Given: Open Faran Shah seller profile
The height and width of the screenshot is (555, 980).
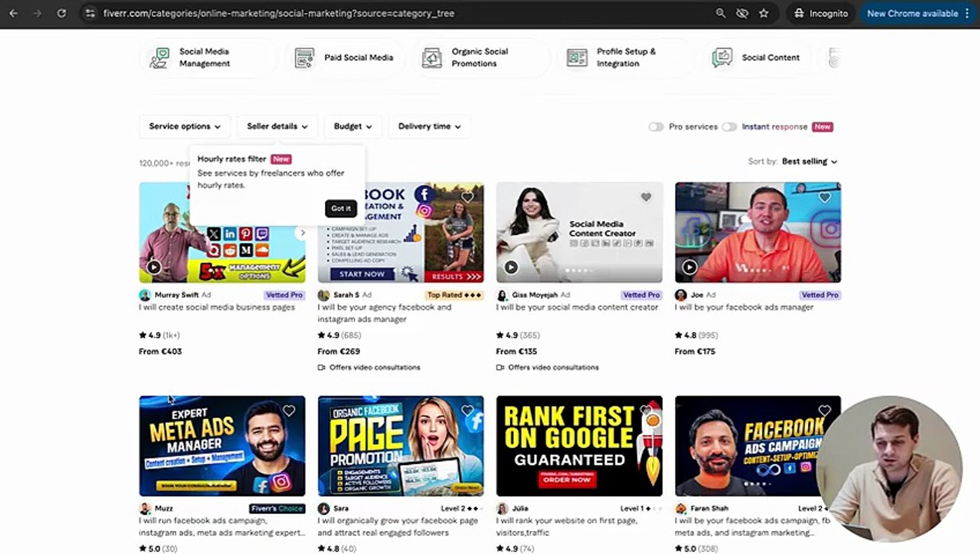Looking at the screenshot, I should coord(709,509).
